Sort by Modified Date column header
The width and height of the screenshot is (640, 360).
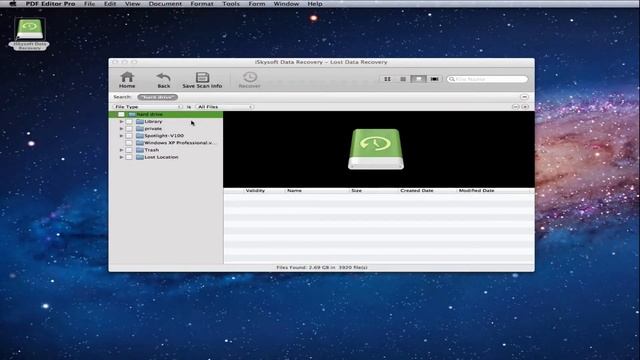pyautogui.click(x=476, y=191)
